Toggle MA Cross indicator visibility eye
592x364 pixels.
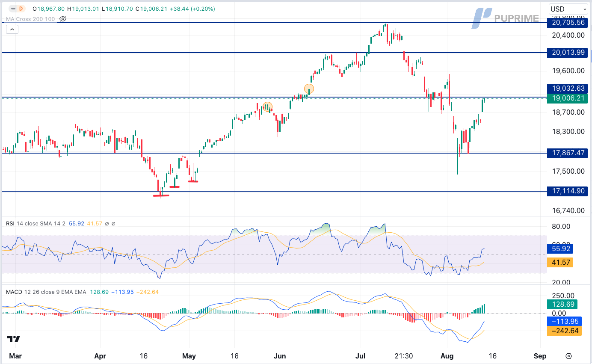click(x=63, y=19)
